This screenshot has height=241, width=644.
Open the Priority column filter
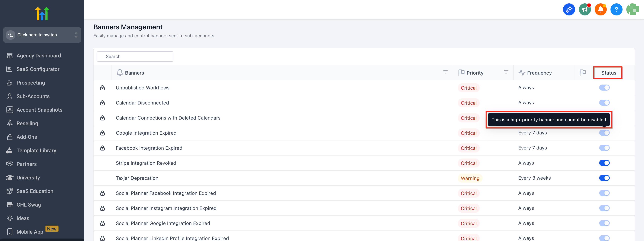click(506, 72)
